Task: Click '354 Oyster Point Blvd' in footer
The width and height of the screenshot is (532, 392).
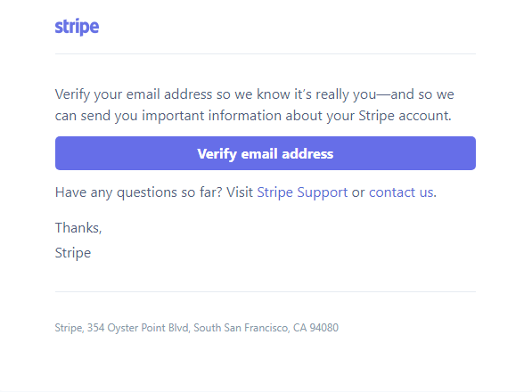Action: (x=138, y=328)
